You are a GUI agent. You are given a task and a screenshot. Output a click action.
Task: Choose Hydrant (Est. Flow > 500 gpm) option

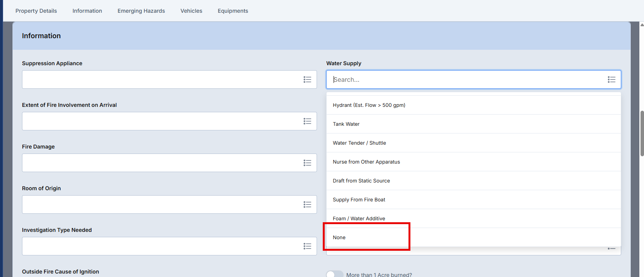(x=369, y=105)
